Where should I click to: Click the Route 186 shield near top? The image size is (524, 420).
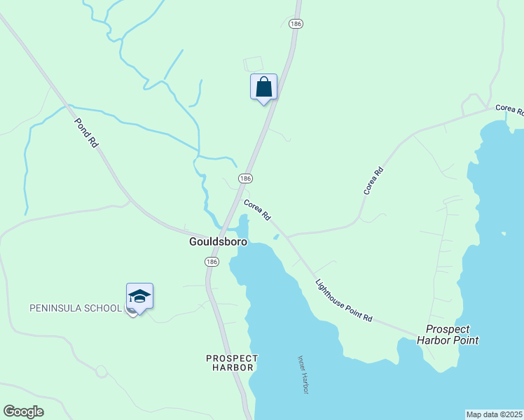coord(296,24)
